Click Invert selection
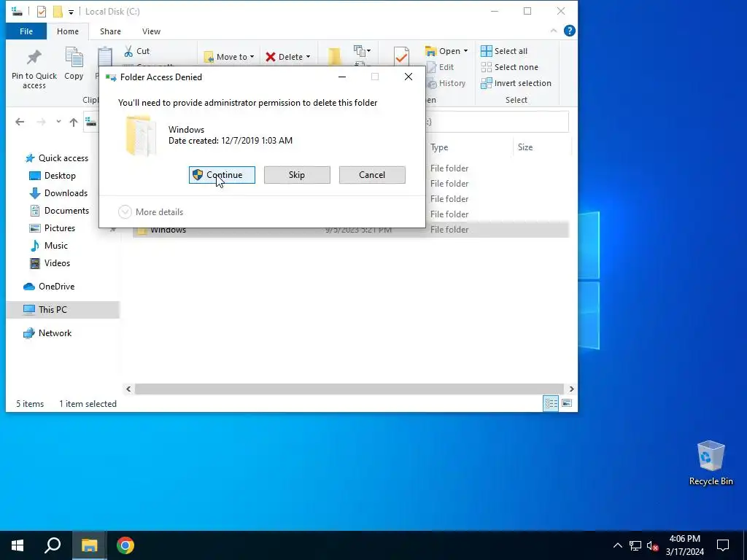 pos(516,83)
